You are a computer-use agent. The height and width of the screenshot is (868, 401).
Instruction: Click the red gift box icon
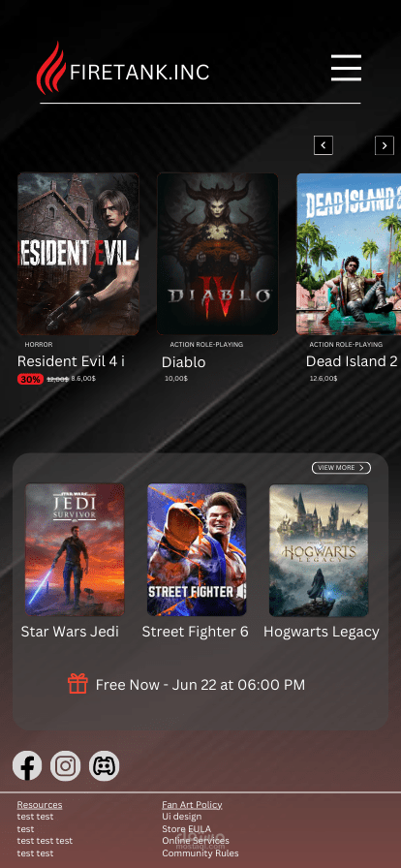pos(78,684)
